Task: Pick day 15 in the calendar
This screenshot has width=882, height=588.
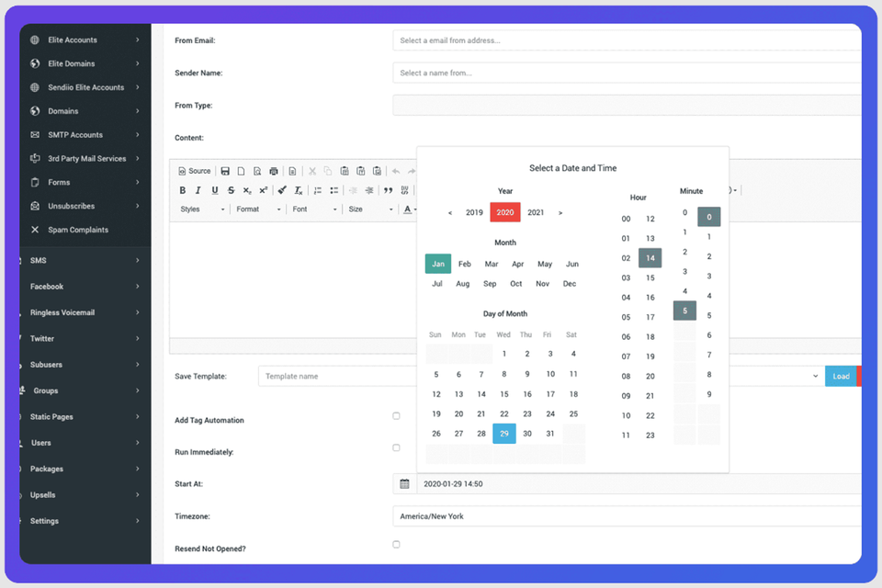Action: tap(504, 394)
